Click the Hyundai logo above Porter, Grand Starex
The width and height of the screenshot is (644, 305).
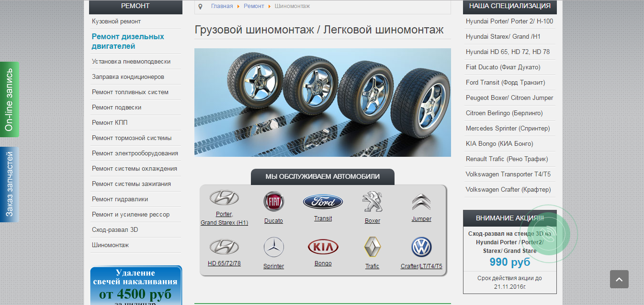click(224, 197)
